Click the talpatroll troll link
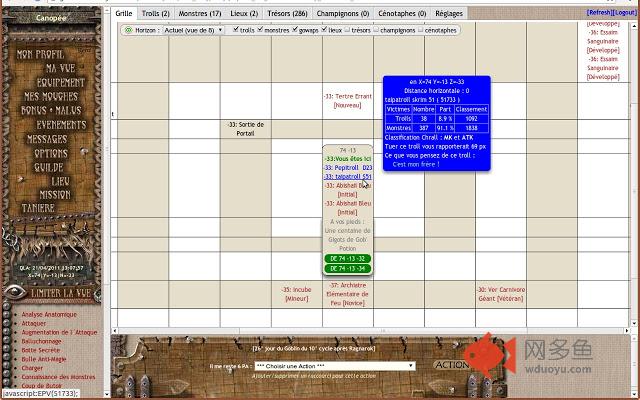This screenshot has height=400, width=640. 348,177
